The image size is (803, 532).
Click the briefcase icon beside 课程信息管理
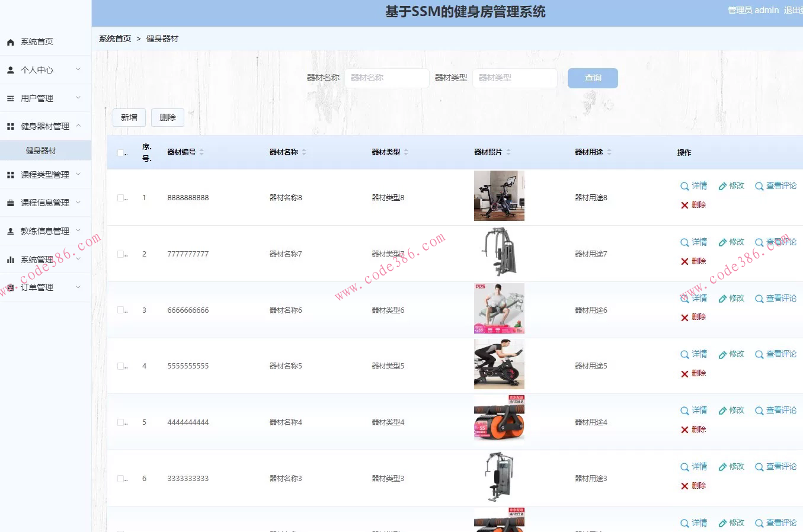[x=9, y=203]
